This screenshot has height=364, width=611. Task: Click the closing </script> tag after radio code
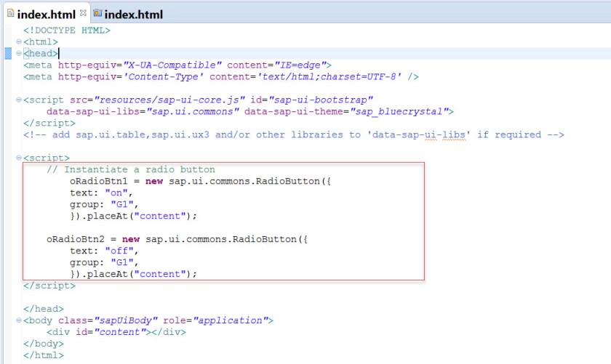49,286
